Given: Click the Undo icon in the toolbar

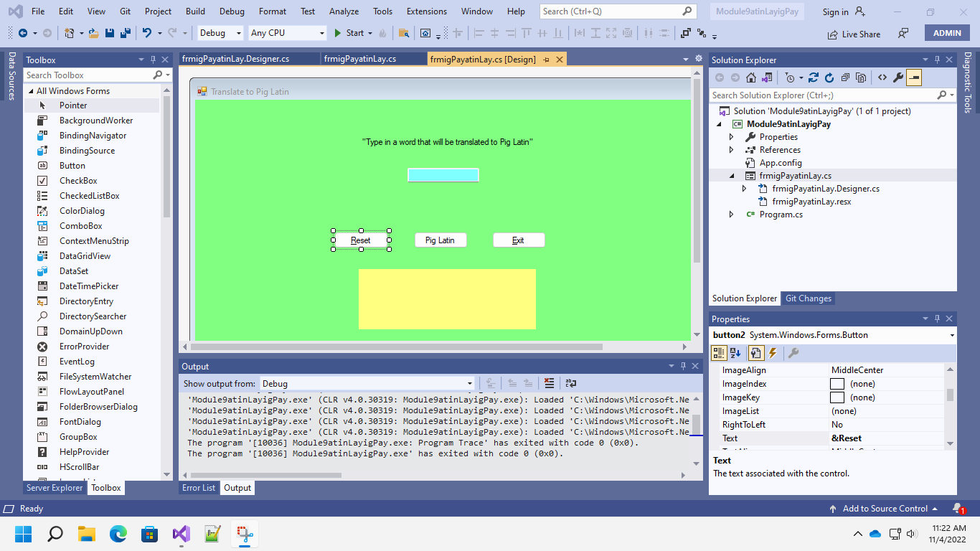Looking at the screenshot, I should click(x=147, y=32).
